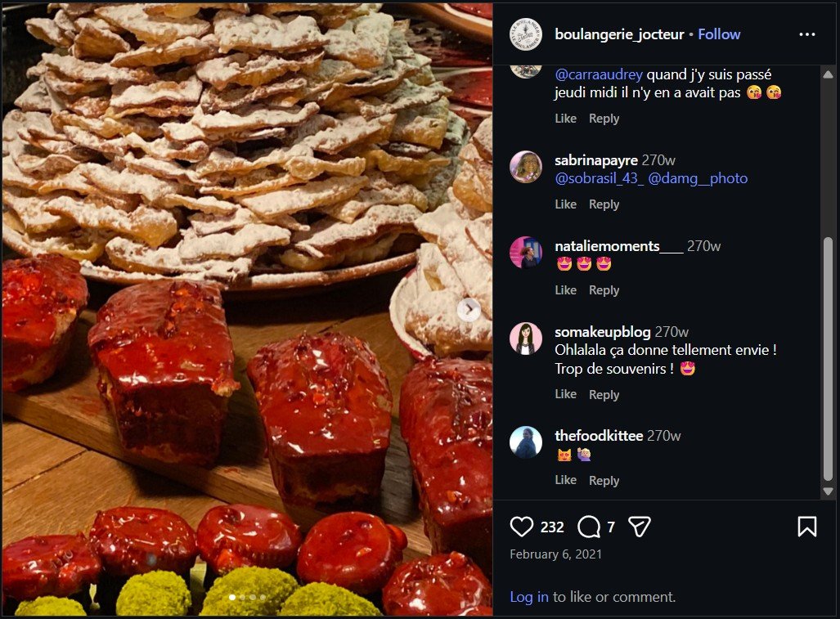Click sabrinapayre's profile avatar

(x=526, y=168)
